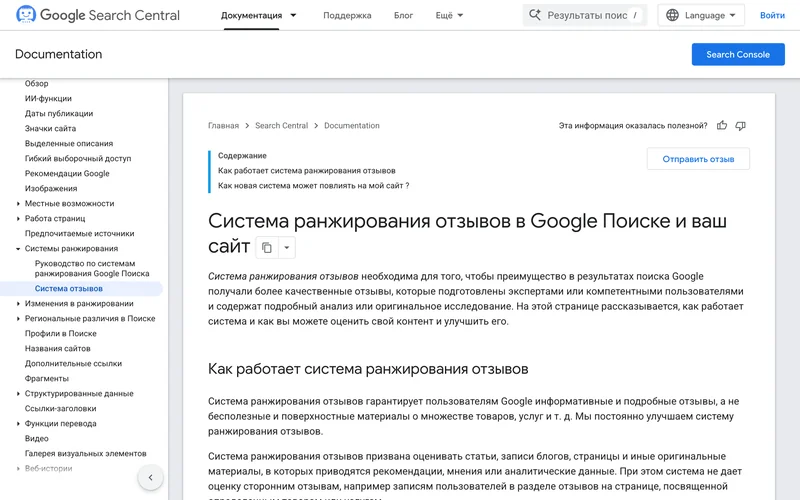Jump to Как работает система ранжирования отзывов
The width and height of the screenshot is (800, 500).
click(307, 170)
